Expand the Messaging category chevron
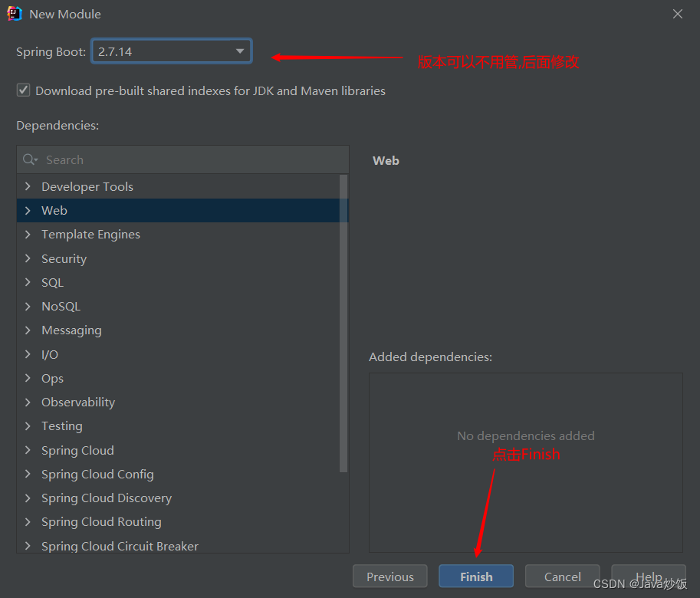Image resolution: width=700 pixels, height=598 pixels. coord(28,330)
